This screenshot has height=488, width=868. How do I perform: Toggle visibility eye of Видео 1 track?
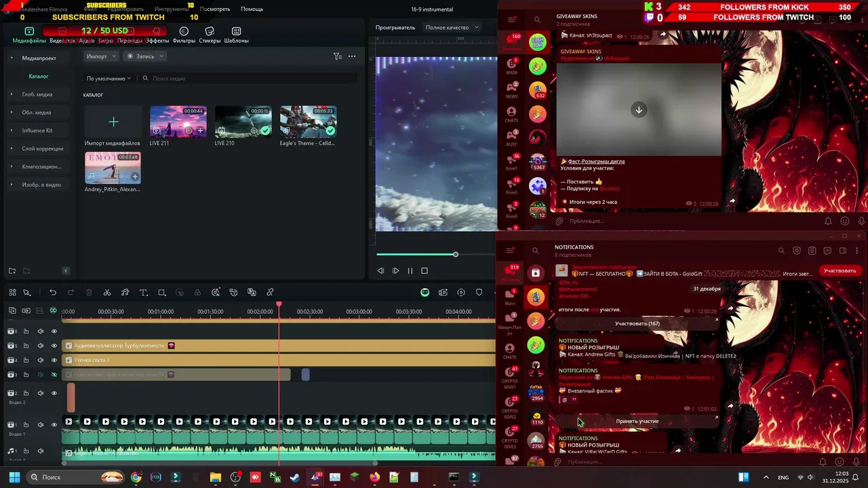(x=54, y=425)
